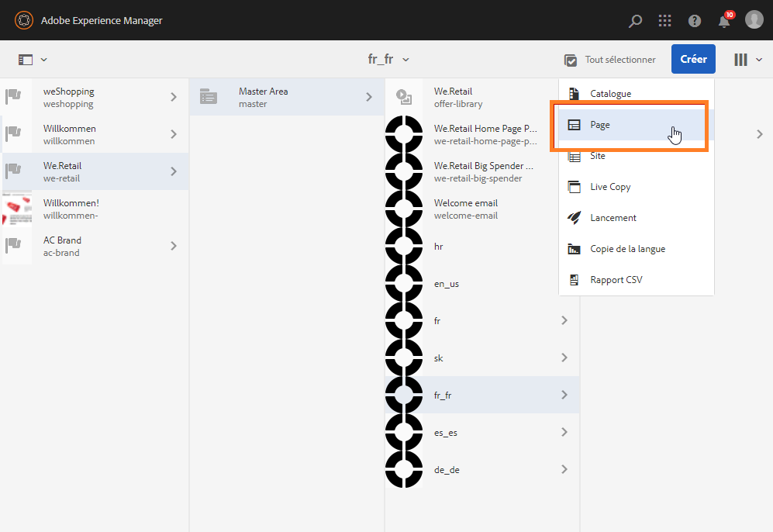Click the Welcome email circular thumbnail

404,209
